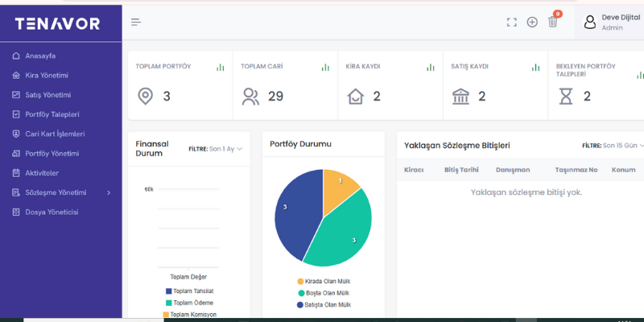Toggle Toplam Tahsilat legend series
The width and height of the screenshot is (644, 322).
(189, 291)
